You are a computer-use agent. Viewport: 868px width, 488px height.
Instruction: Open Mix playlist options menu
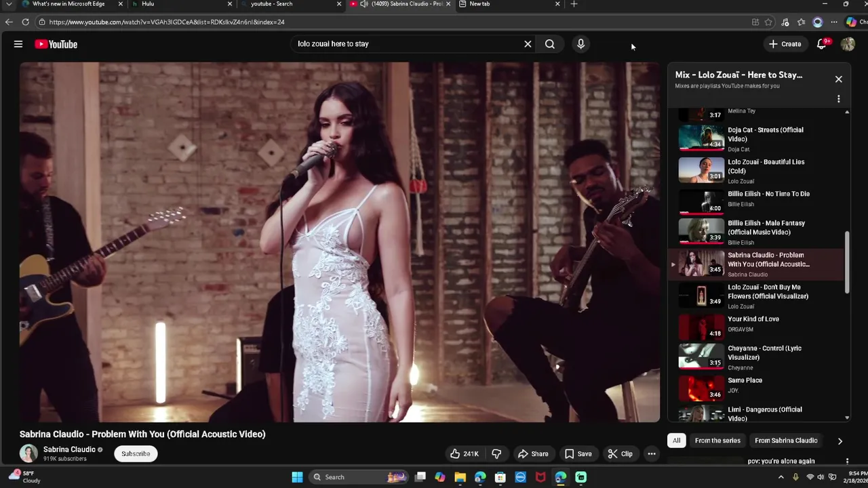(839, 99)
